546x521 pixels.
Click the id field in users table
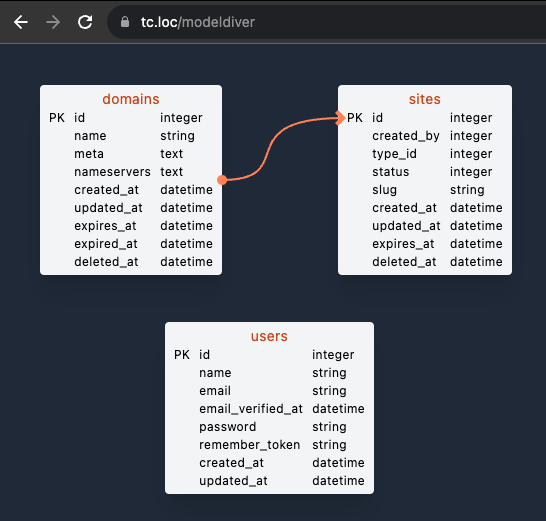tap(204, 355)
